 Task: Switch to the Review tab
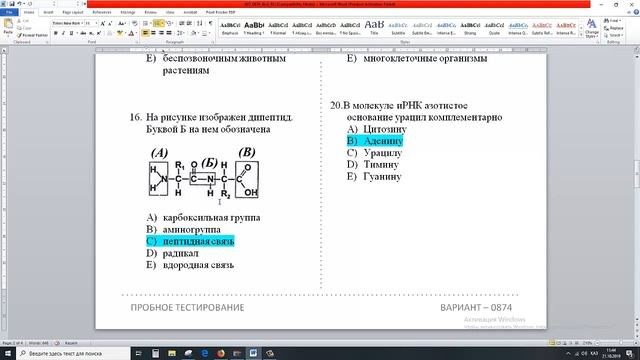pos(150,13)
